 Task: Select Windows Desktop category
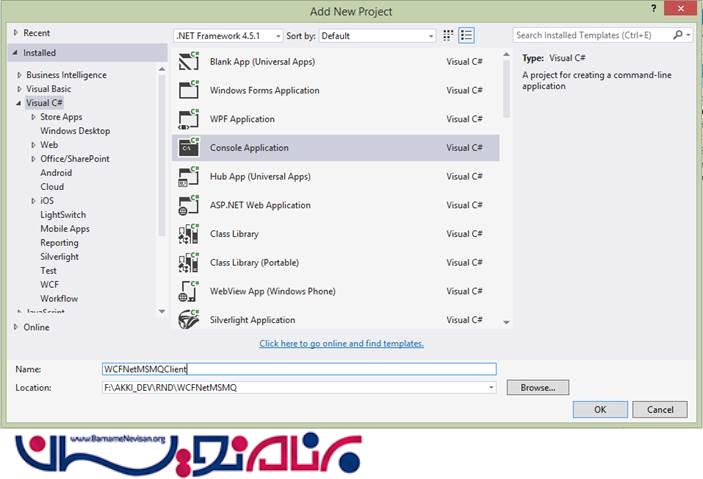75,131
